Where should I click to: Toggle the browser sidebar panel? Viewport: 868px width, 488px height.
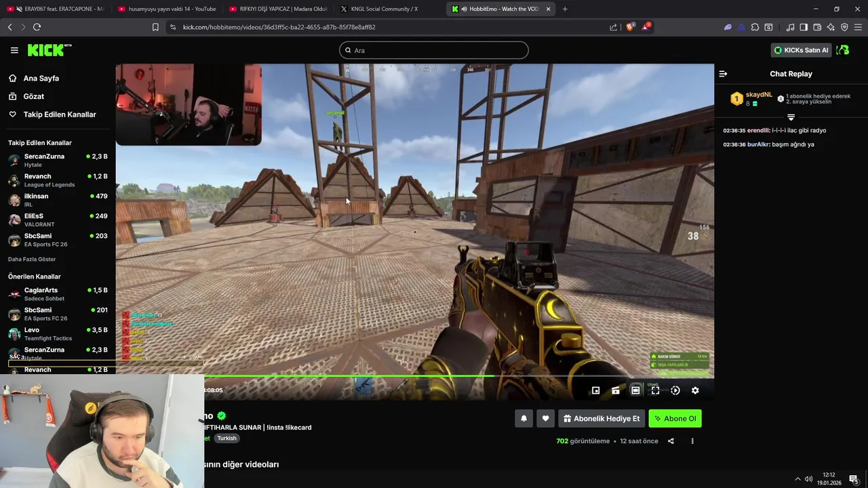804,27
